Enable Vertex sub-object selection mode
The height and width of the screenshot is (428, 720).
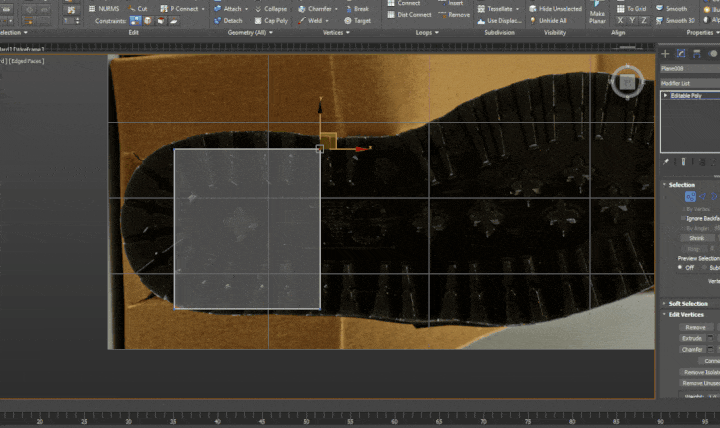point(690,198)
